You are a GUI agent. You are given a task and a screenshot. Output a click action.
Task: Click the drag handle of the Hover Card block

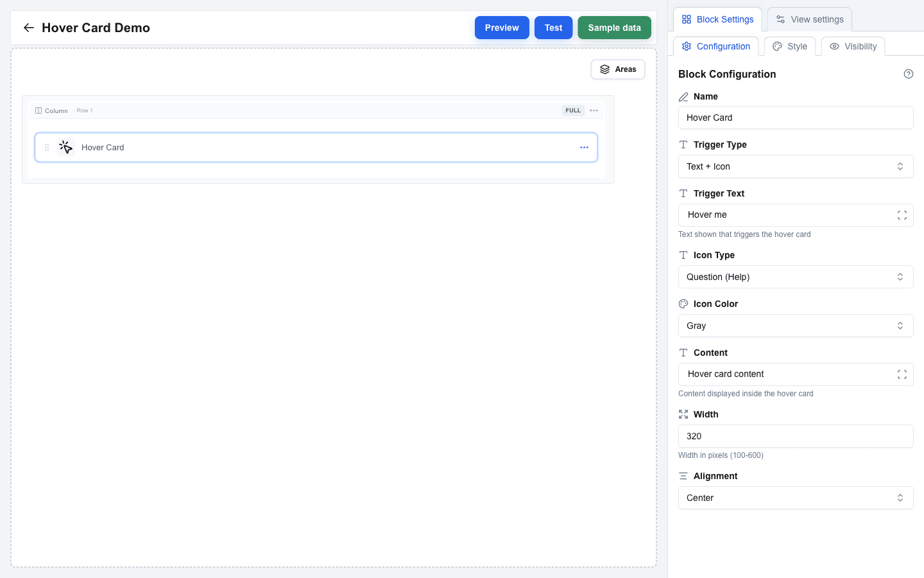pyautogui.click(x=47, y=148)
